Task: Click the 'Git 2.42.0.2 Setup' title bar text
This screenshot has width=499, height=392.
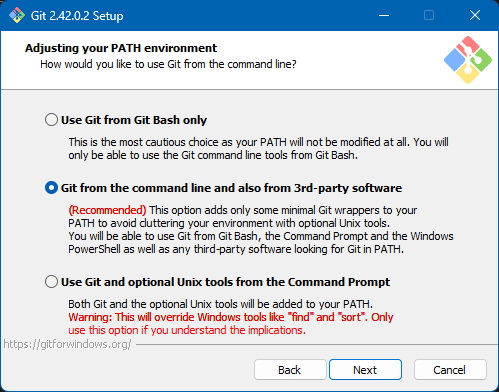Action: pos(77,16)
